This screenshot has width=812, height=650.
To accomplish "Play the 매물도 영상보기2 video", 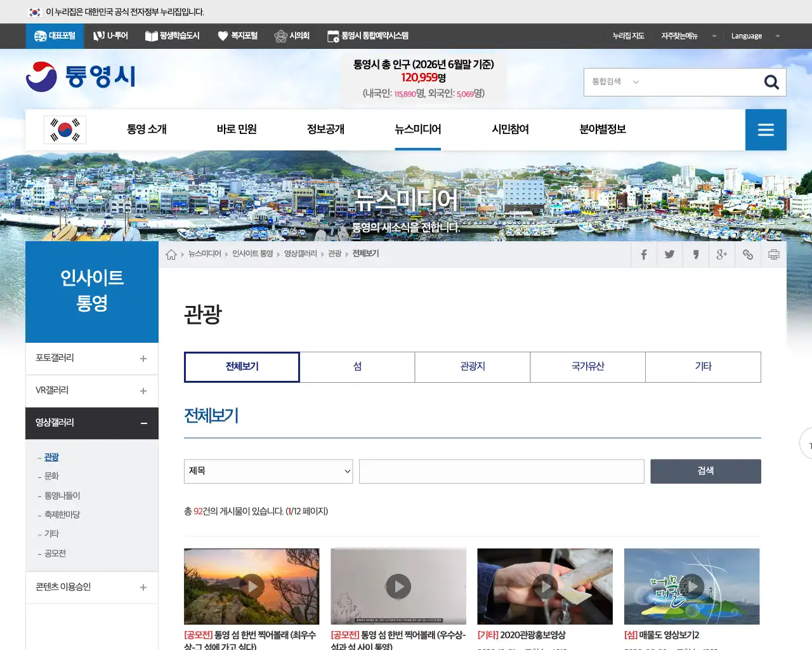I will (x=691, y=587).
